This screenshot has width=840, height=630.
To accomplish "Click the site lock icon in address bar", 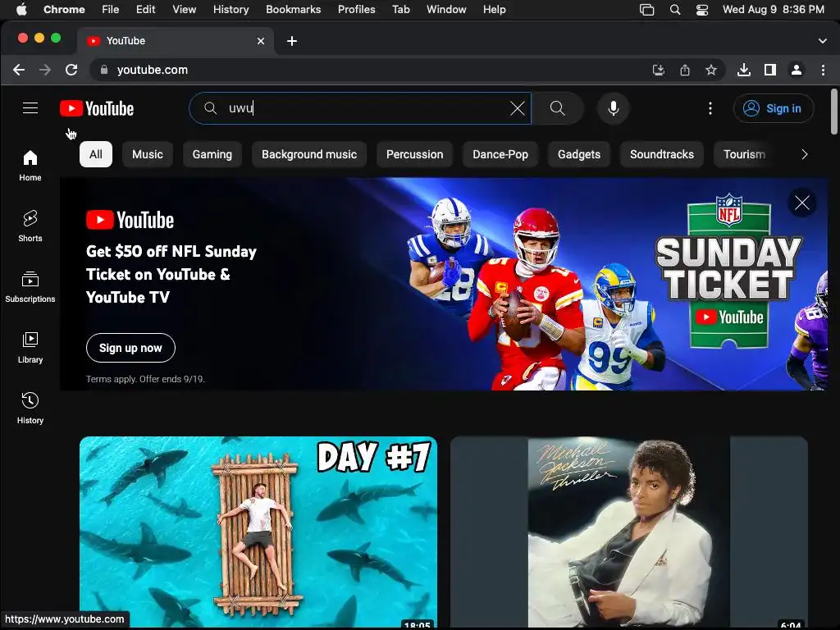I will pos(104,70).
